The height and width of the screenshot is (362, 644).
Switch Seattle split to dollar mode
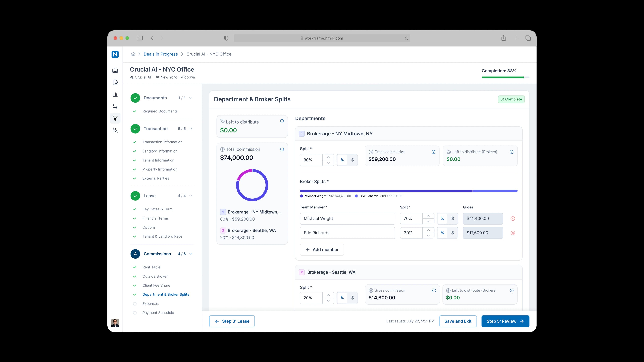click(353, 298)
